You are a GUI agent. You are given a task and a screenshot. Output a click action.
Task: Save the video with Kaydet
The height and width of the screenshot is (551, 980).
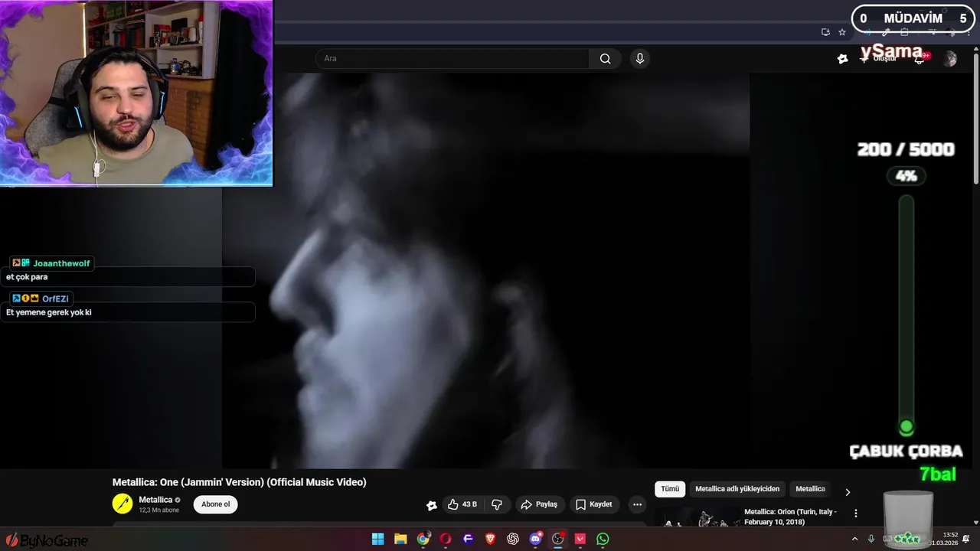coord(594,504)
